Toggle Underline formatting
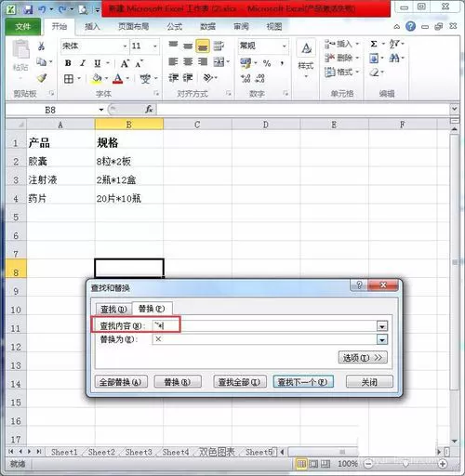The height and width of the screenshot is (476, 465). [98, 63]
